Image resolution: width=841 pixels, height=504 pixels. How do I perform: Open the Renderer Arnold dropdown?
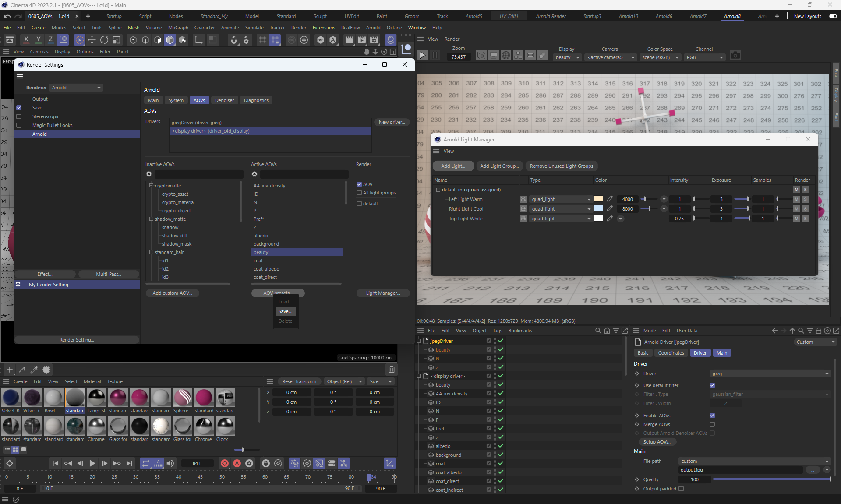point(76,88)
